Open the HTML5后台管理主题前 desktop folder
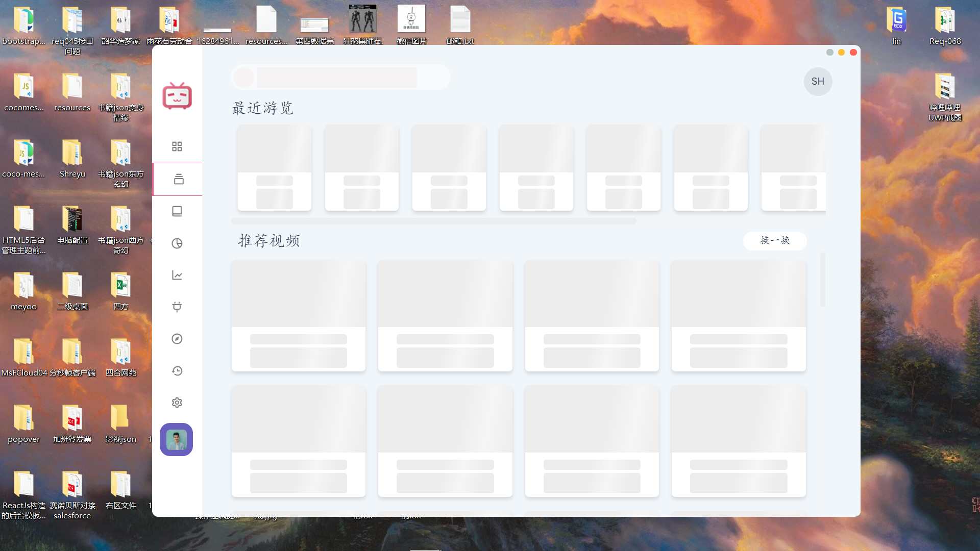Viewport: 980px width, 551px height. 23,230
